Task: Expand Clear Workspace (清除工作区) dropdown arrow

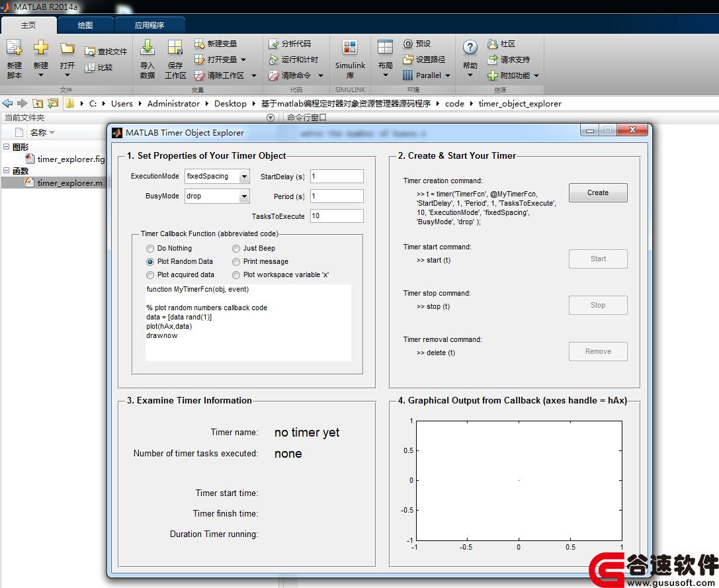Action: pos(254,75)
